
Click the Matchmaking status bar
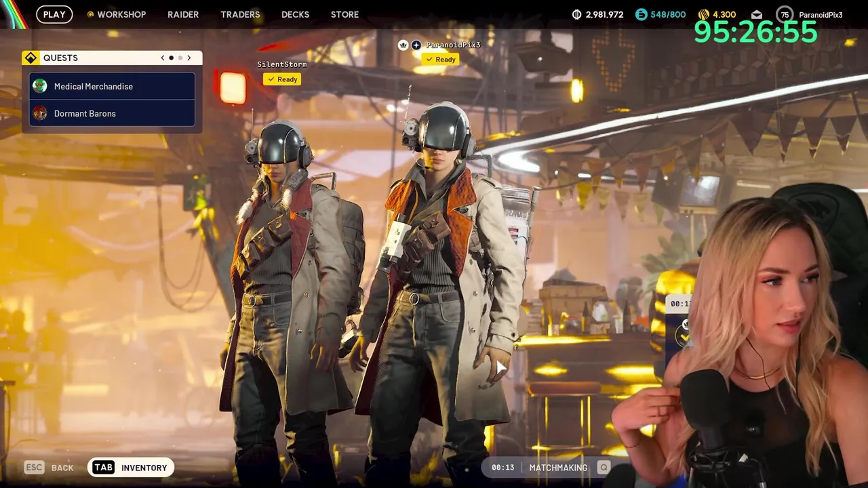coord(549,468)
